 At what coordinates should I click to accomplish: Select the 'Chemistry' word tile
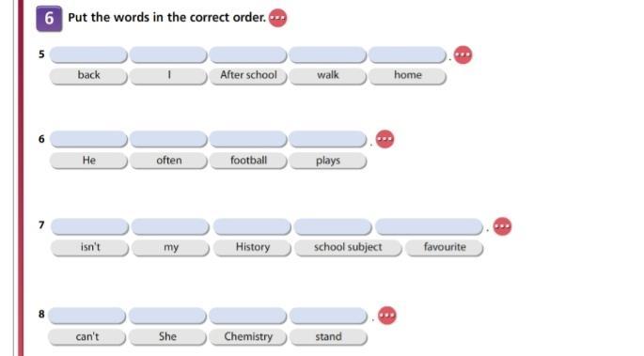(x=248, y=337)
